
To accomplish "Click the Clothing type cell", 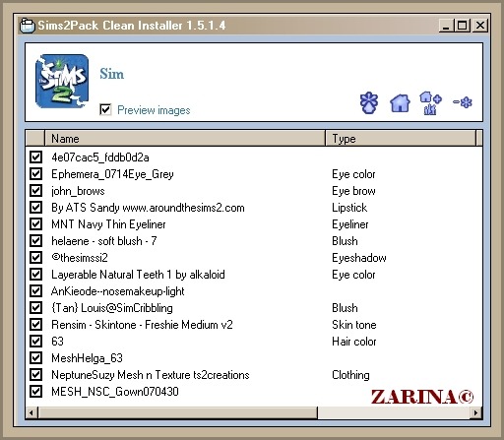I will 350,375.
